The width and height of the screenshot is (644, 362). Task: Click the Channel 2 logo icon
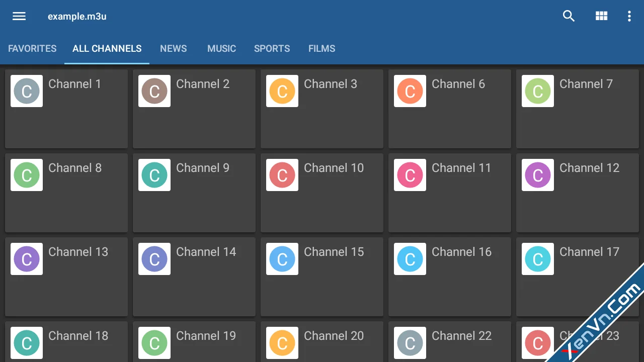tap(154, 91)
